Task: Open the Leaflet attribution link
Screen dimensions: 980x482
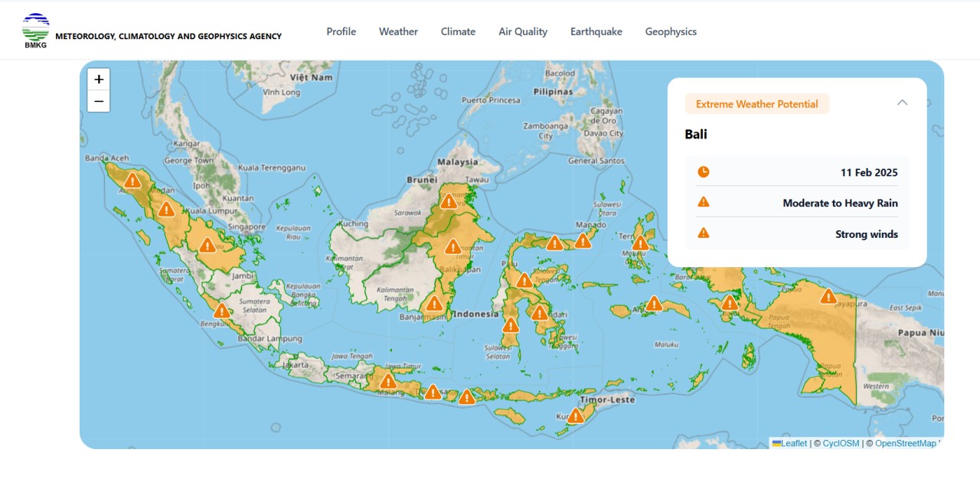Action: click(789, 443)
